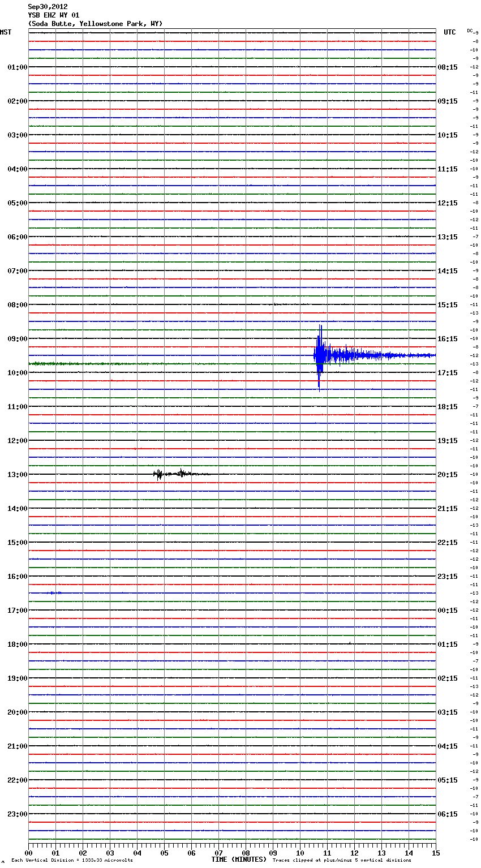
Task: Click the 07:00 MST time label
Action: [17, 271]
